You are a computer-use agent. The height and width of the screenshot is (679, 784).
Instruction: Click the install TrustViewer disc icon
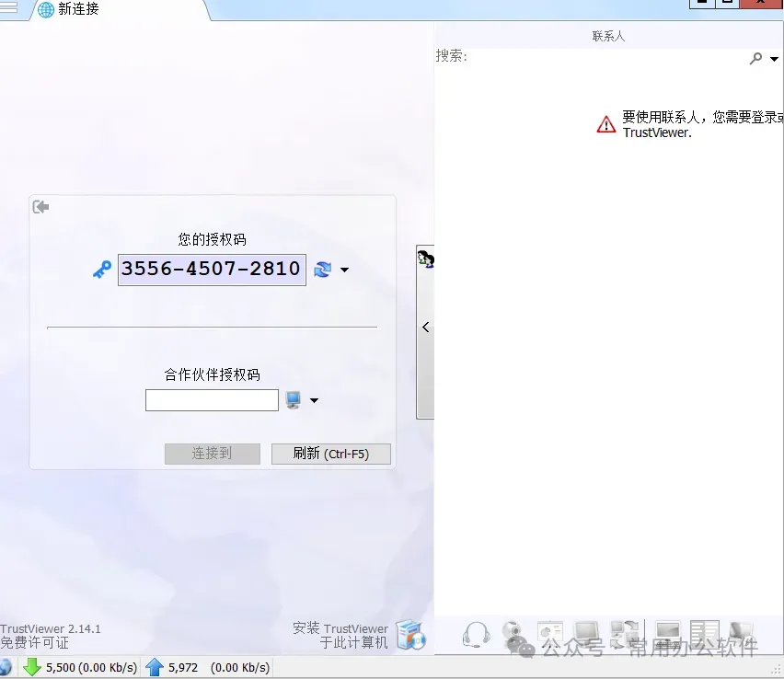410,635
